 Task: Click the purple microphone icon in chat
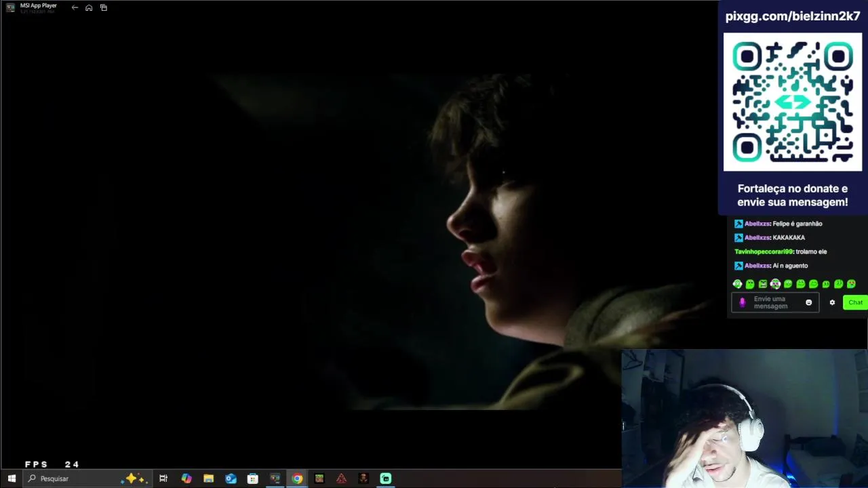(743, 303)
